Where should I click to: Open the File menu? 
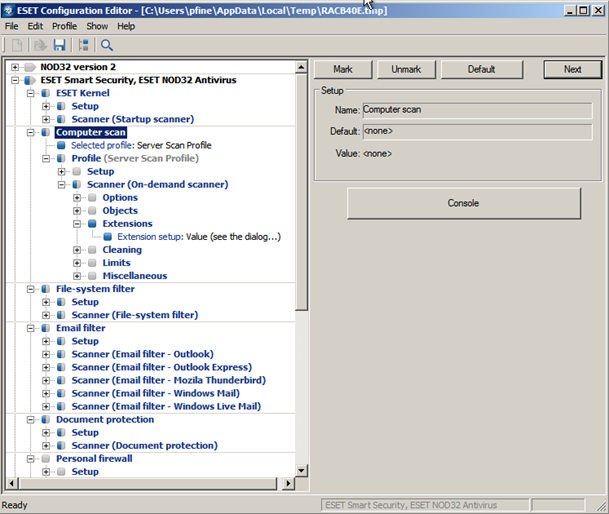click(x=11, y=26)
